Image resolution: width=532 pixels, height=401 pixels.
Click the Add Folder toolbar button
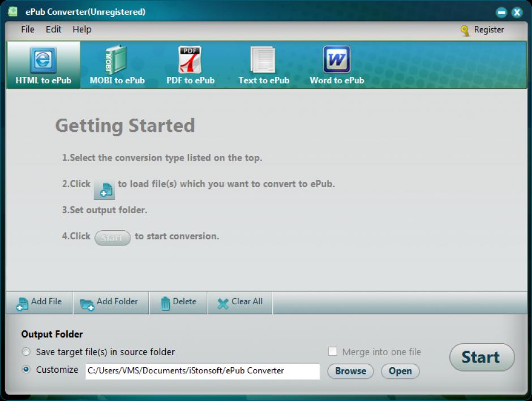[111, 303]
